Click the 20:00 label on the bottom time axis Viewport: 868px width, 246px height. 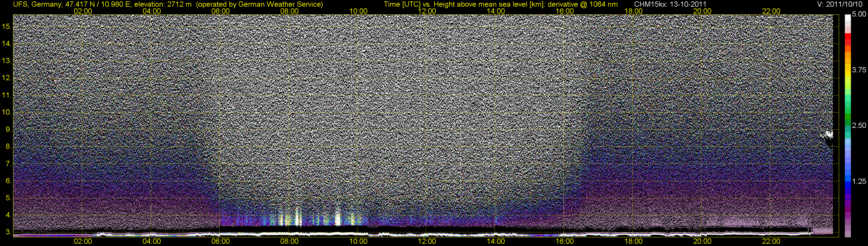(x=702, y=241)
